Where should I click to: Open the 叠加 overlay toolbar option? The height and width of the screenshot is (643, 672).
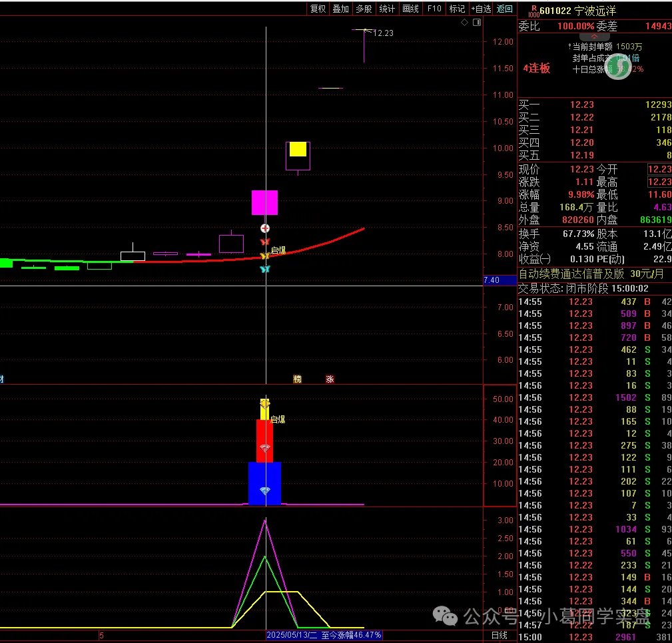tap(341, 9)
